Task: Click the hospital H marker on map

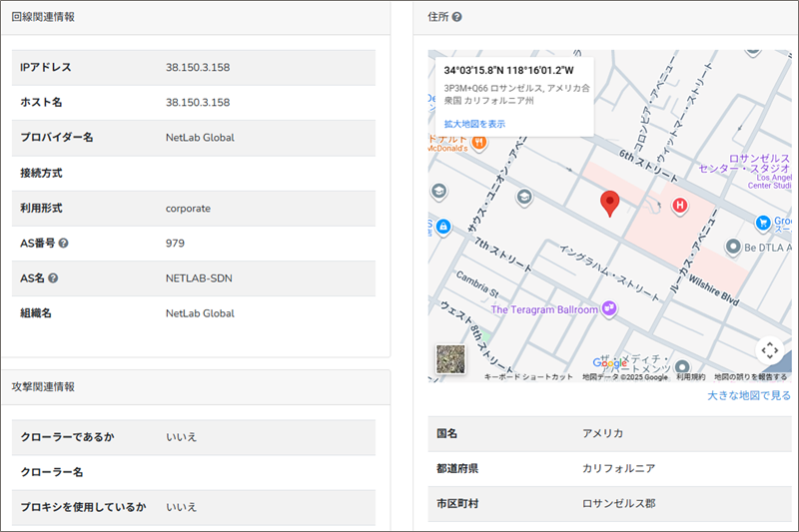Action: 680,207
